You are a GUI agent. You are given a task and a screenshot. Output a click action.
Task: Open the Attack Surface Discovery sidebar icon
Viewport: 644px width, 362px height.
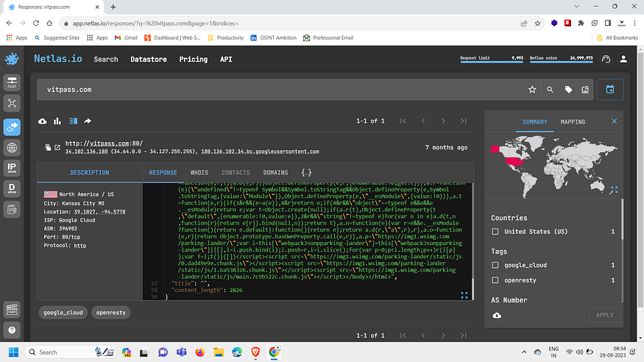click(12, 104)
